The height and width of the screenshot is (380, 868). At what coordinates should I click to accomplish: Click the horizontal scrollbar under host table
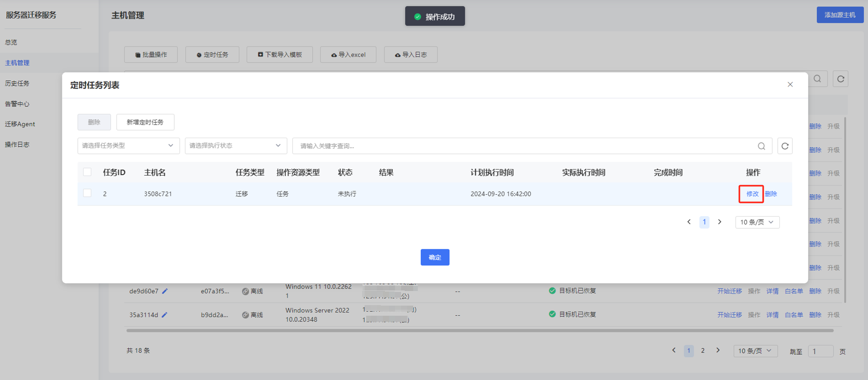tap(480, 330)
